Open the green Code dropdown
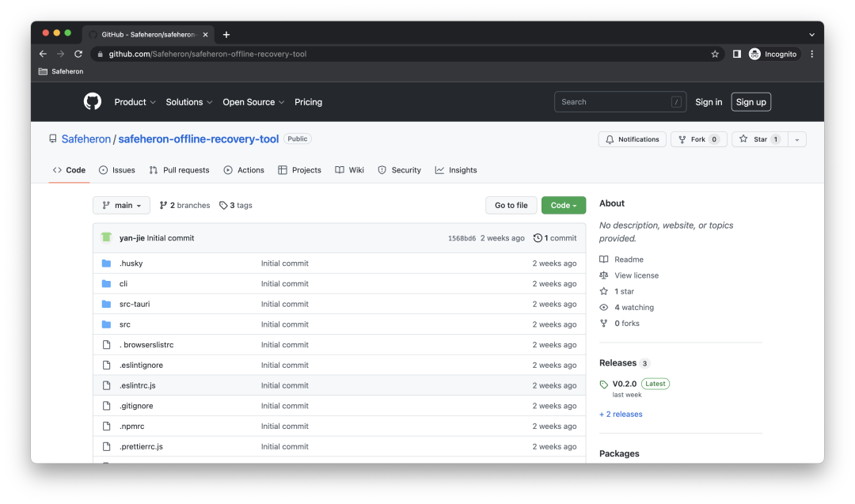The height and width of the screenshot is (504, 855). 564,206
